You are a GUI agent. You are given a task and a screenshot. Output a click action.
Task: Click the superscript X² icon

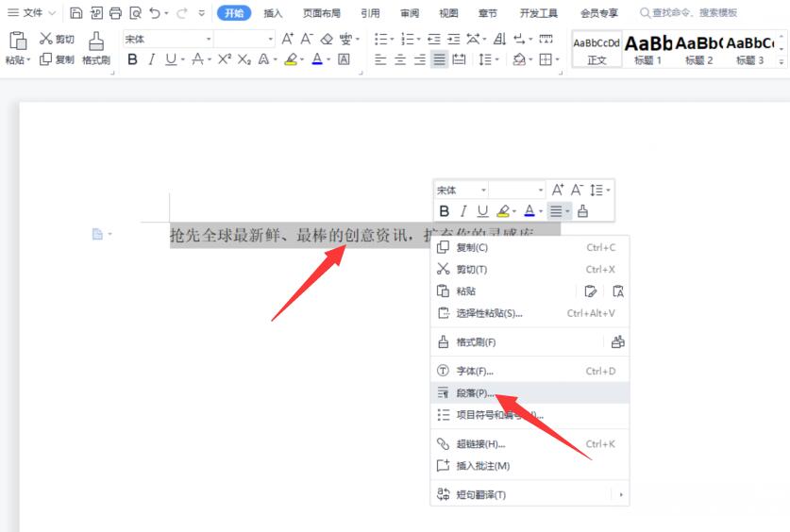click(224, 59)
